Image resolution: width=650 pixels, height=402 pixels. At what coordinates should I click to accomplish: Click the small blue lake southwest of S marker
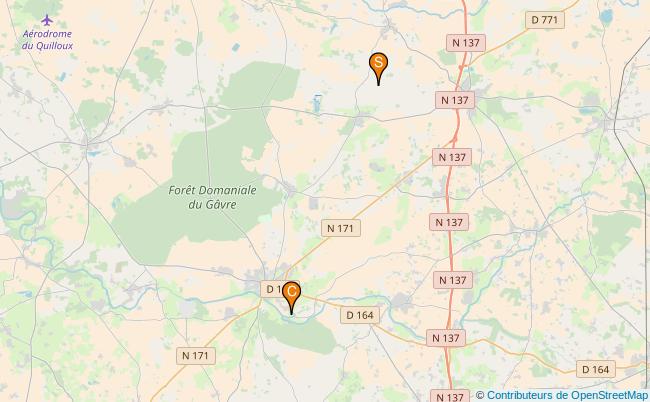click(x=317, y=104)
